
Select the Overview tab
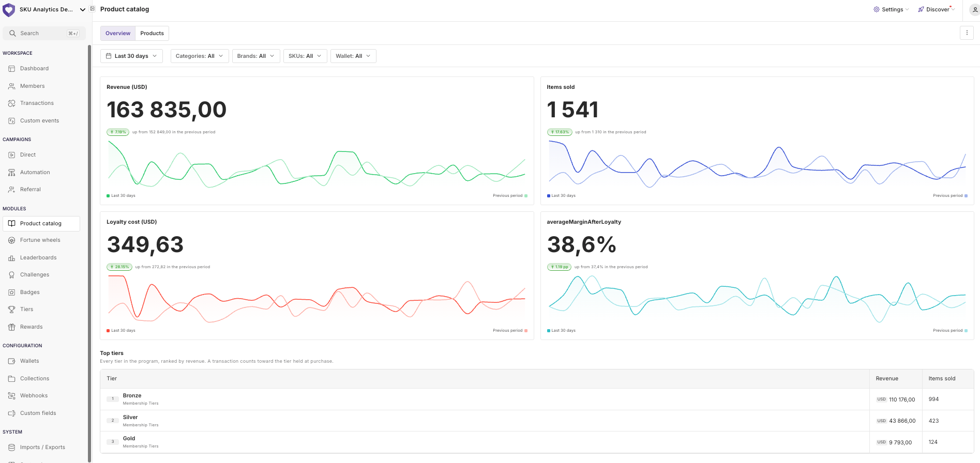pyautogui.click(x=118, y=33)
